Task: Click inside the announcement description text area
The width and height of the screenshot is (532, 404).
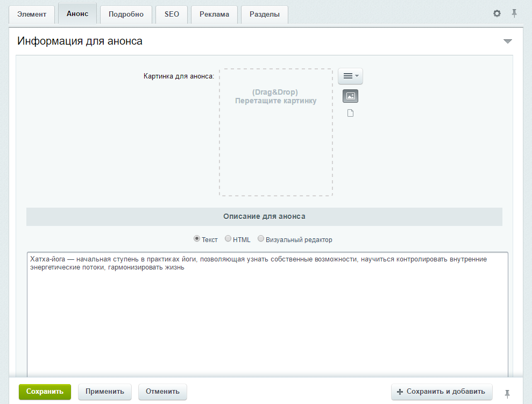Action: [267, 323]
